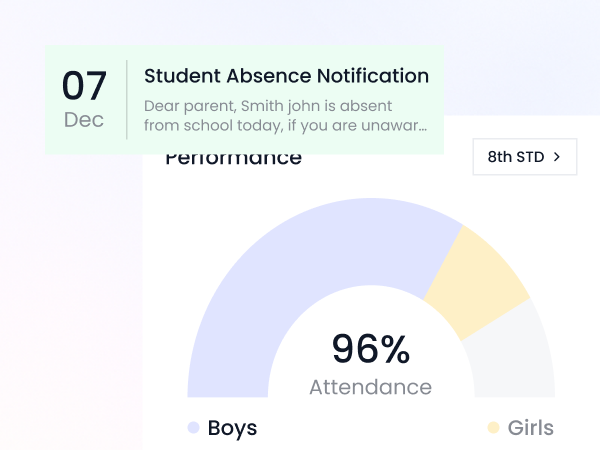
Task: Click the 96% attendance value
Action: click(x=370, y=349)
